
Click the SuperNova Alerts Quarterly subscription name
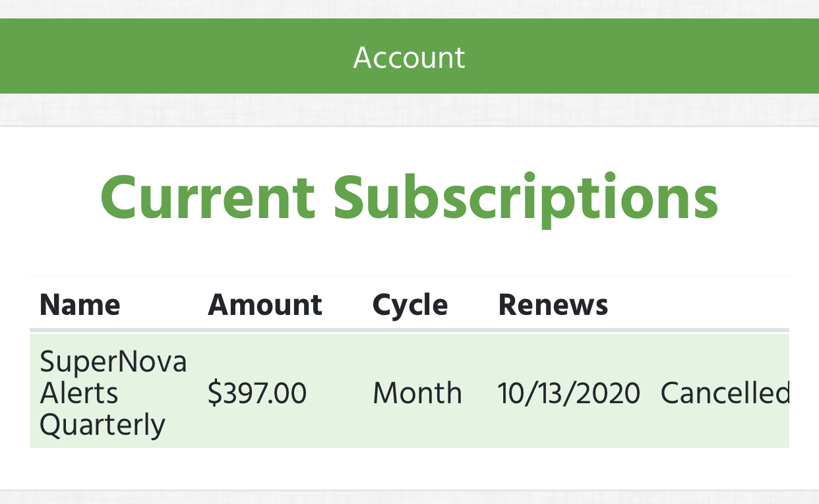(113, 393)
